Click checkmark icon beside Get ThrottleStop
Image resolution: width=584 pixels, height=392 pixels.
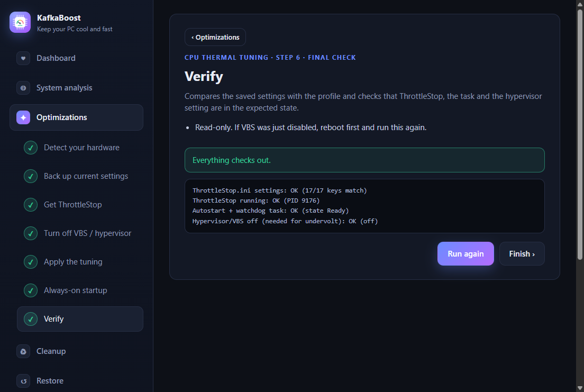(x=31, y=205)
